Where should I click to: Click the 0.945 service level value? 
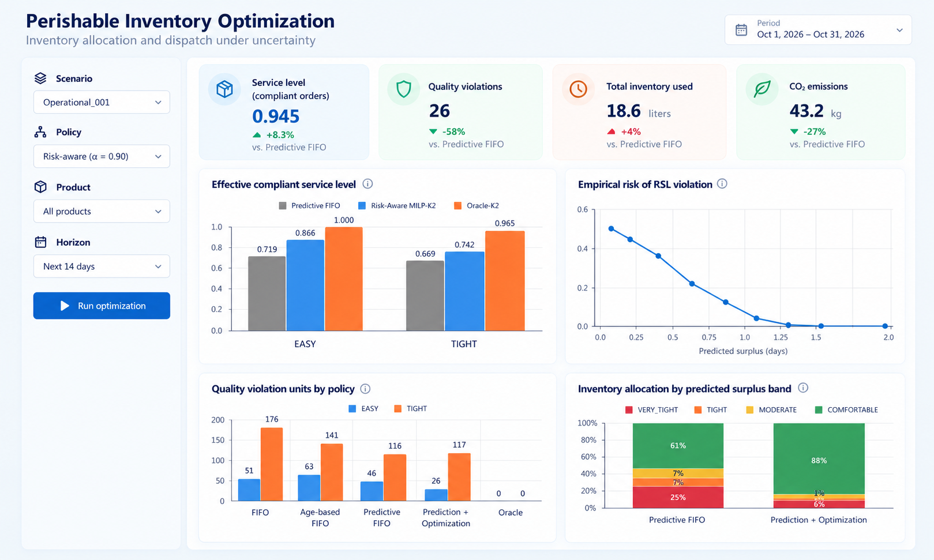click(276, 116)
